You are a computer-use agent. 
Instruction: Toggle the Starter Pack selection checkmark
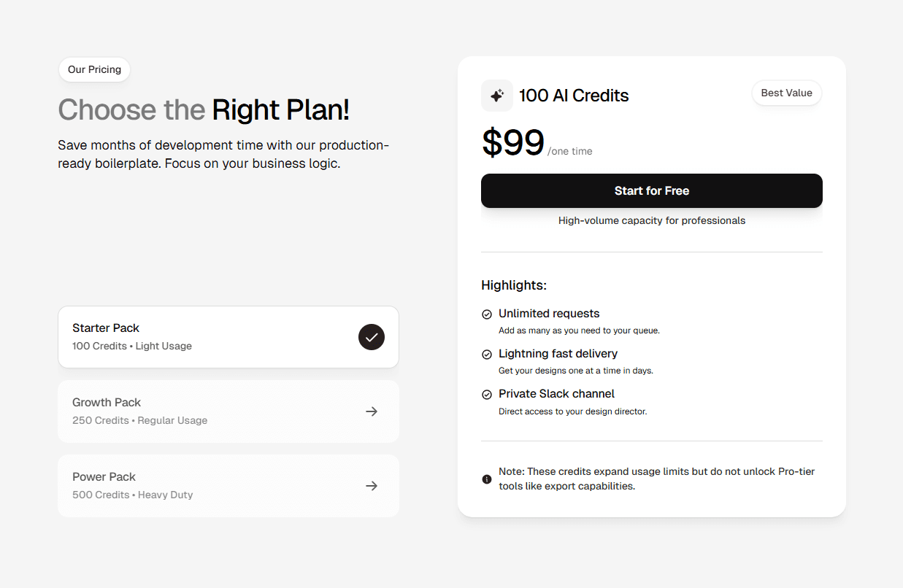pos(372,337)
